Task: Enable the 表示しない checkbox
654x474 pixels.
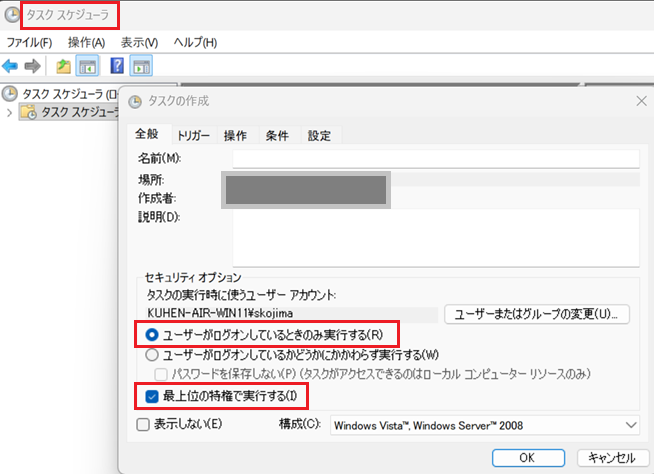Action: coord(143,425)
